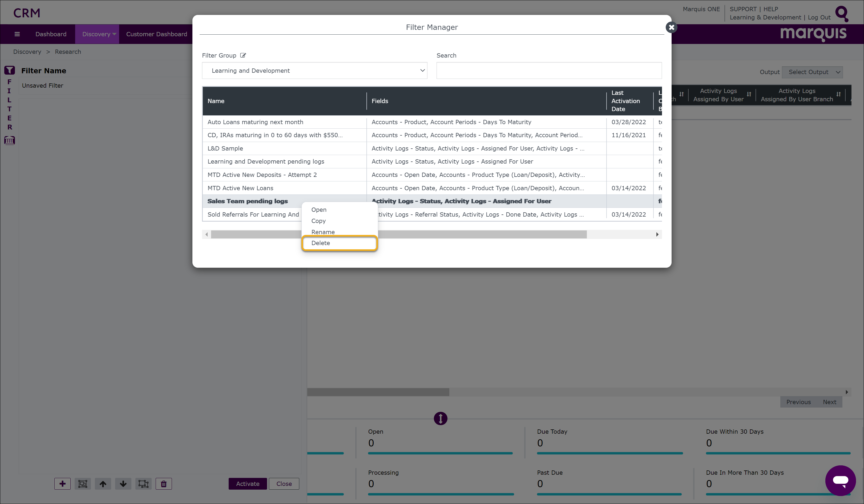Image resolution: width=864 pixels, height=504 pixels.
Task: Open the Filter Group dropdown
Action: (314, 71)
